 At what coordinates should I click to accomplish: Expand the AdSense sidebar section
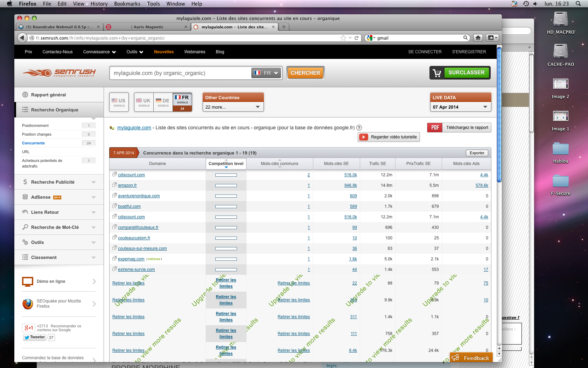59,197
